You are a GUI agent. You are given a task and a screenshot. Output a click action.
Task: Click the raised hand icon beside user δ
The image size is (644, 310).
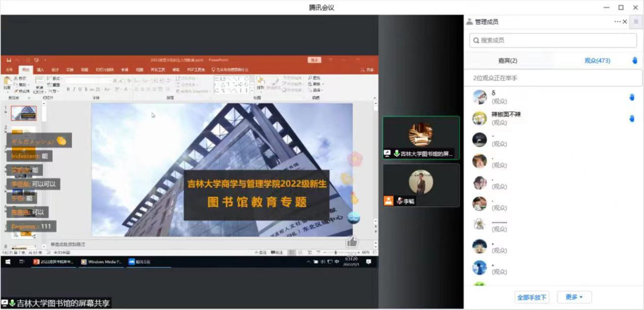point(632,97)
